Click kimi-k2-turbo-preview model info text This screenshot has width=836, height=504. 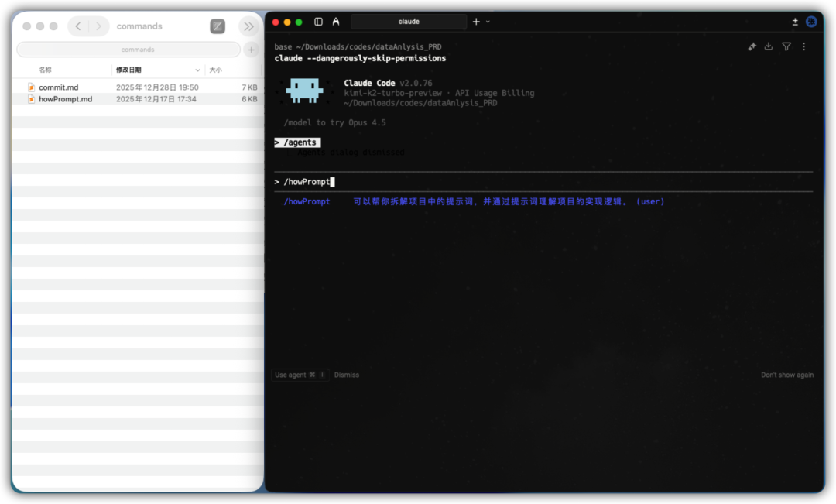click(x=393, y=93)
